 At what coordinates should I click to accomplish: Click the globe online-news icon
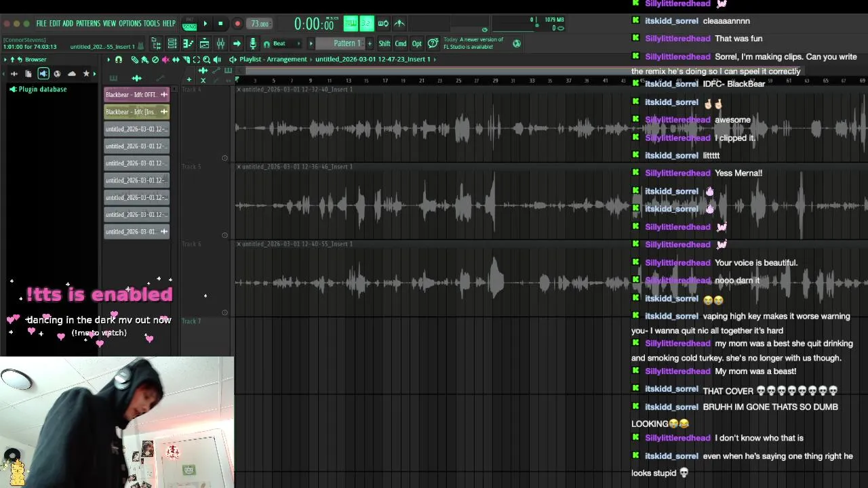pyautogui.click(x=517, y=43)
